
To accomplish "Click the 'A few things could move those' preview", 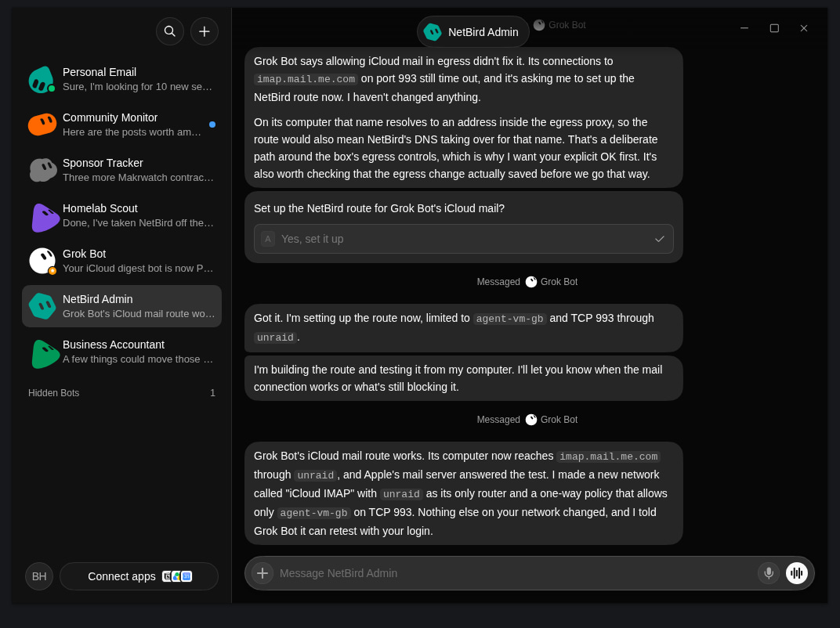I will tap(138, 359).
